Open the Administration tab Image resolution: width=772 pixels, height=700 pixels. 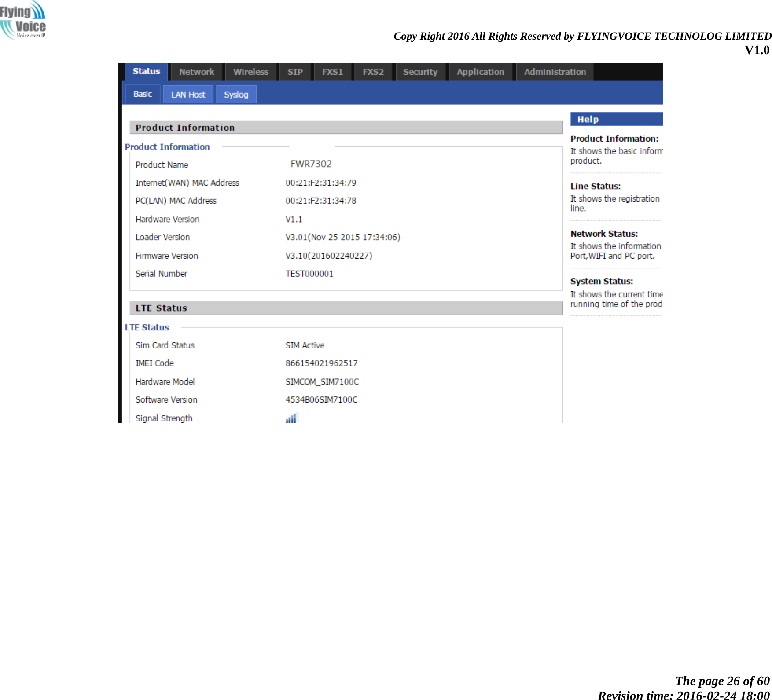point(555,72)
